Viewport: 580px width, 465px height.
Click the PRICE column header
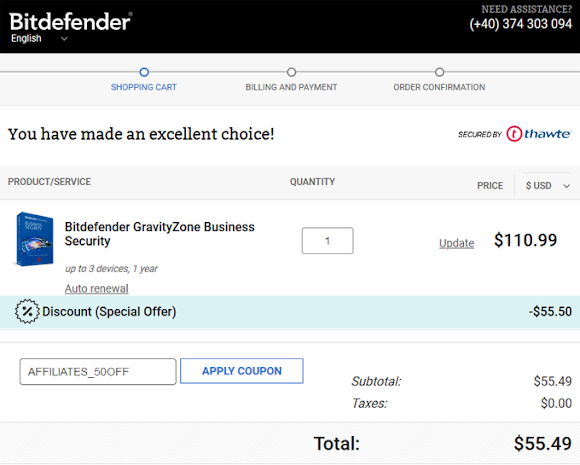pos(490,186)
